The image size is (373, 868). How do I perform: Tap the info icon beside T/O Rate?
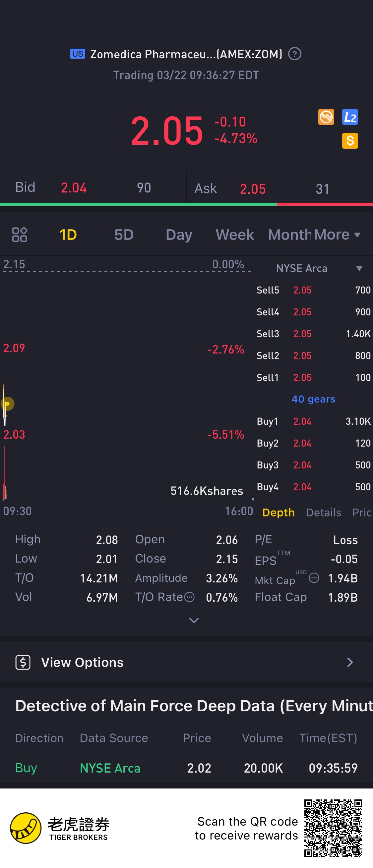[x=190, y=597]
